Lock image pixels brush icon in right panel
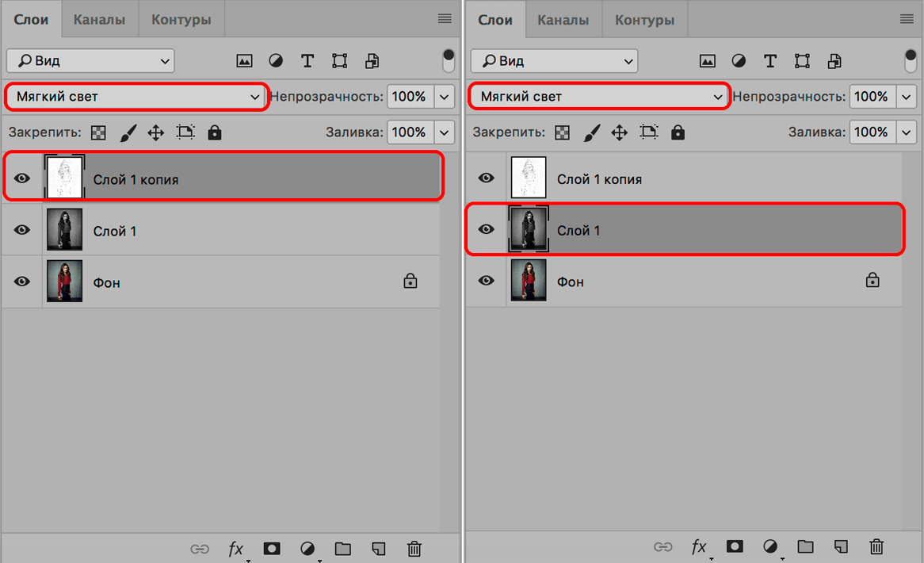This screenshot has width=924, height=563. (x=591, y=132)
